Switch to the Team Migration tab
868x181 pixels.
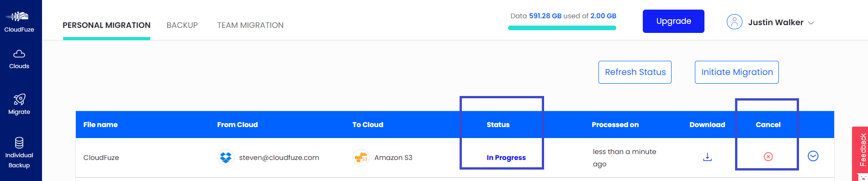[x=250, y=25]
